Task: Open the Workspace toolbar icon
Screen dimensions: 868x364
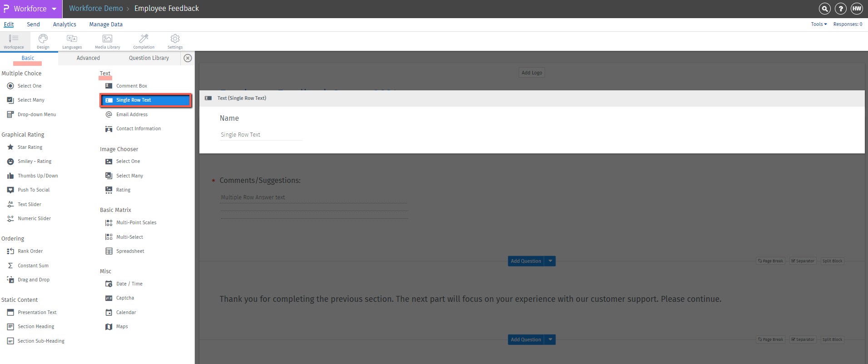Action: click(14, 41)
